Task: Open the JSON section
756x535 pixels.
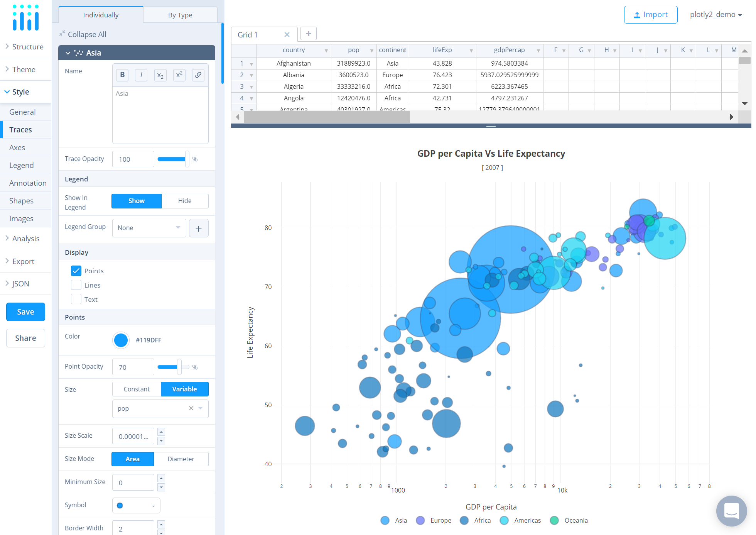Action: pos(25,284)
